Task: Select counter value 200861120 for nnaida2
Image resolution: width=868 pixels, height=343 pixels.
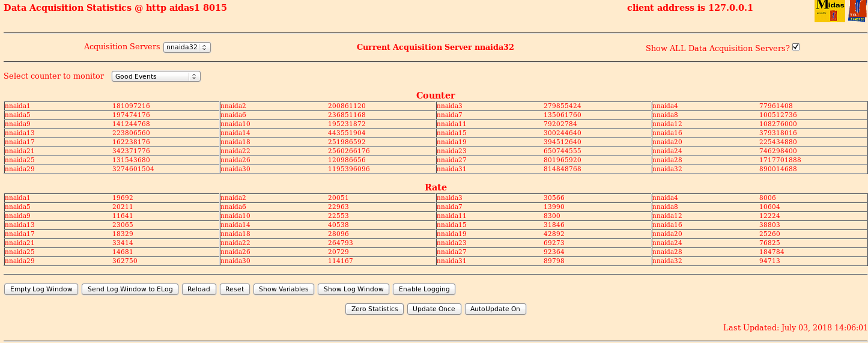Action: click(347, 106)
